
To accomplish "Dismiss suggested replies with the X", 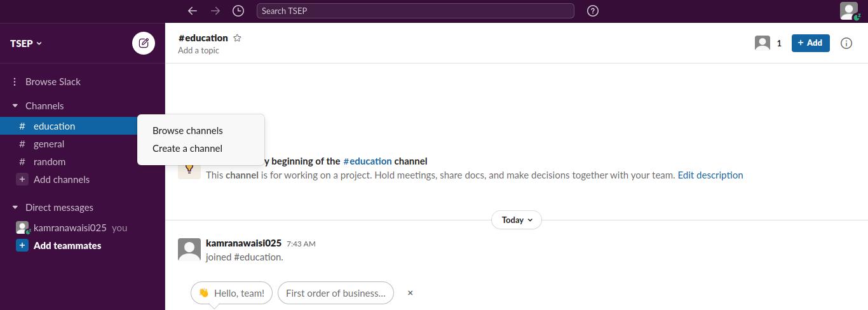I will [410, 293].
